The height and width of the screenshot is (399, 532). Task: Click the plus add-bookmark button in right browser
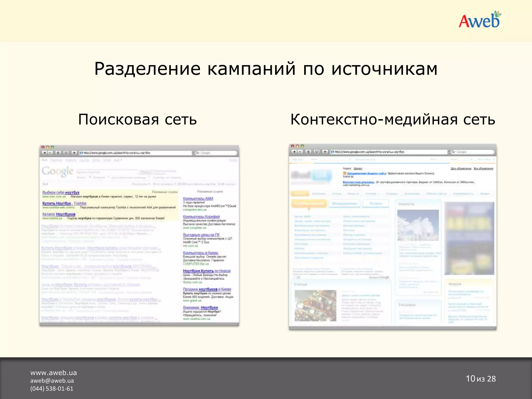point(325,152)
